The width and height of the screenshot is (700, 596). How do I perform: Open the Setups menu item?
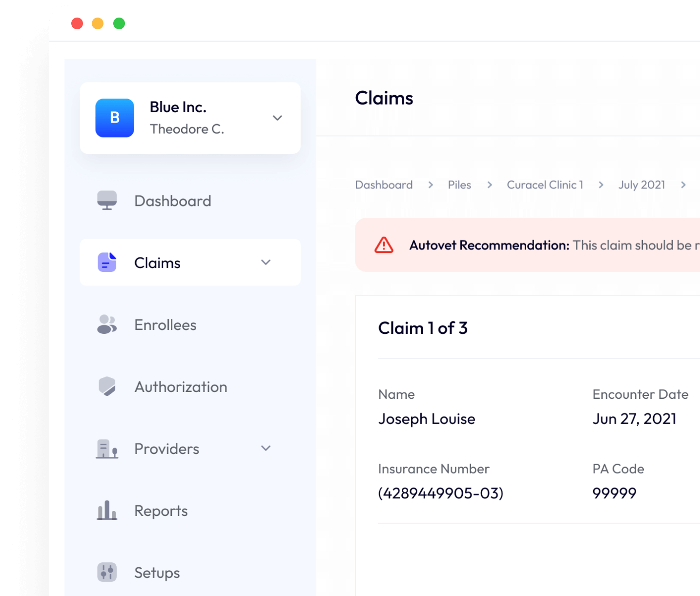pyautogui.click(x=156, y=572)
